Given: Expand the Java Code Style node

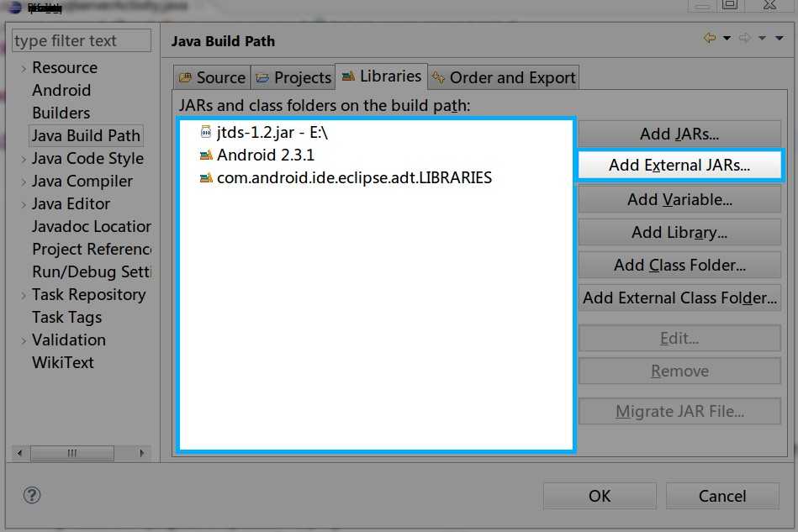Looking at the screenshot, I should [24, 159].
